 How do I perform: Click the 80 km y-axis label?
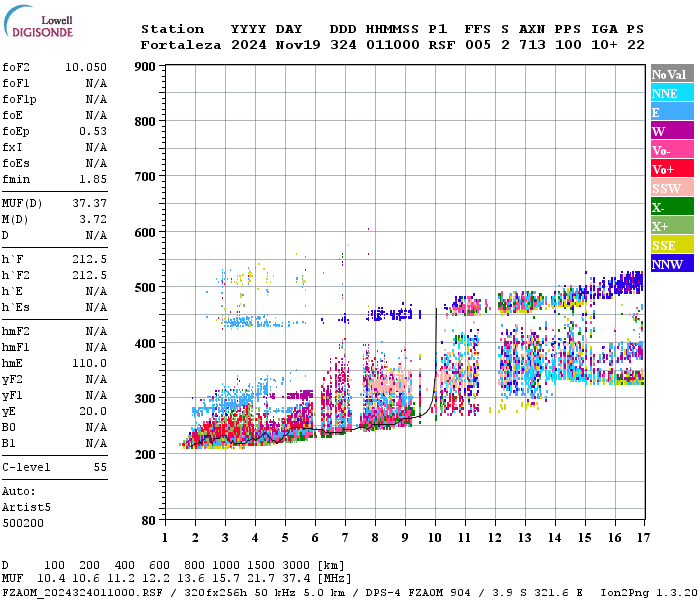149,520
